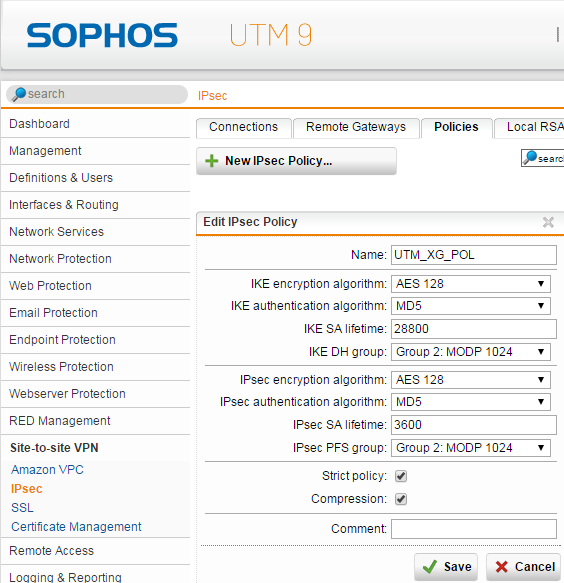The image size is (564, 583).
Task: Click the policies list search box
Action: pos(543,158)
